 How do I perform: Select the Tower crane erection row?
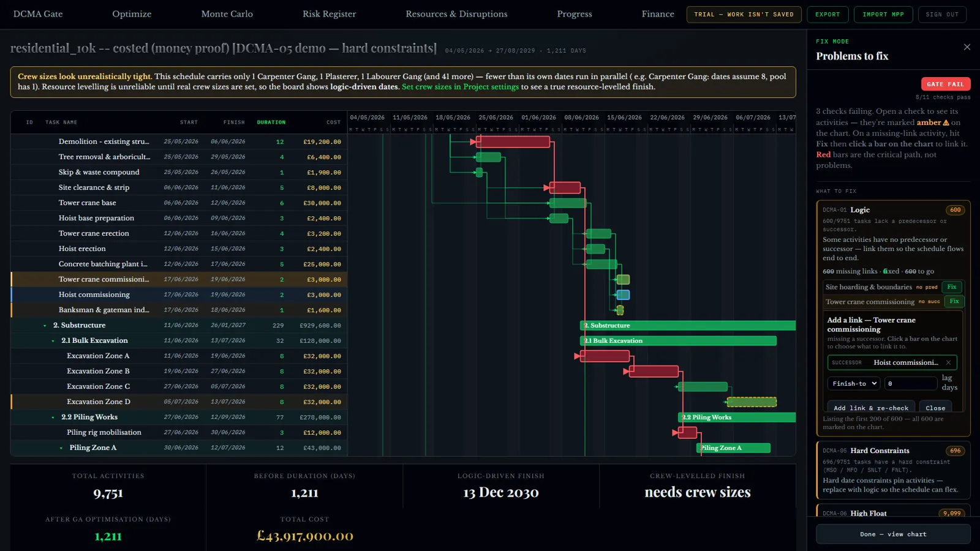179,233
